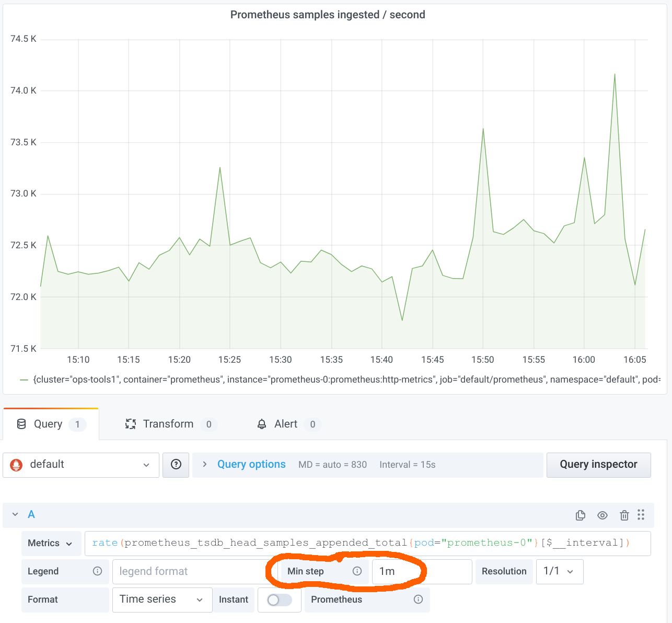Show the Min step info icon
The height and width of the screenshot is (623, 672).
click(x=357, y=571)
